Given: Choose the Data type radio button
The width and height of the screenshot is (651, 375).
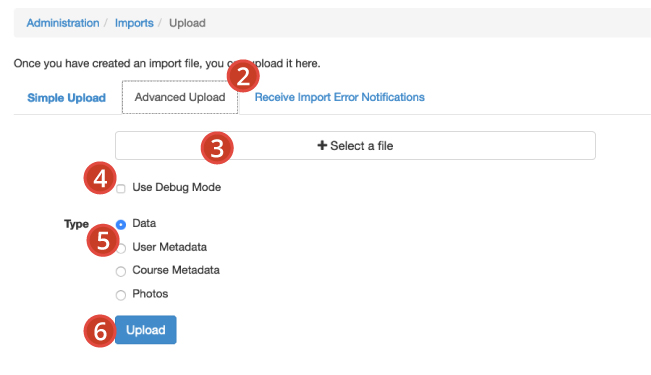Looking at the screenshot, I should coord(121,225).
